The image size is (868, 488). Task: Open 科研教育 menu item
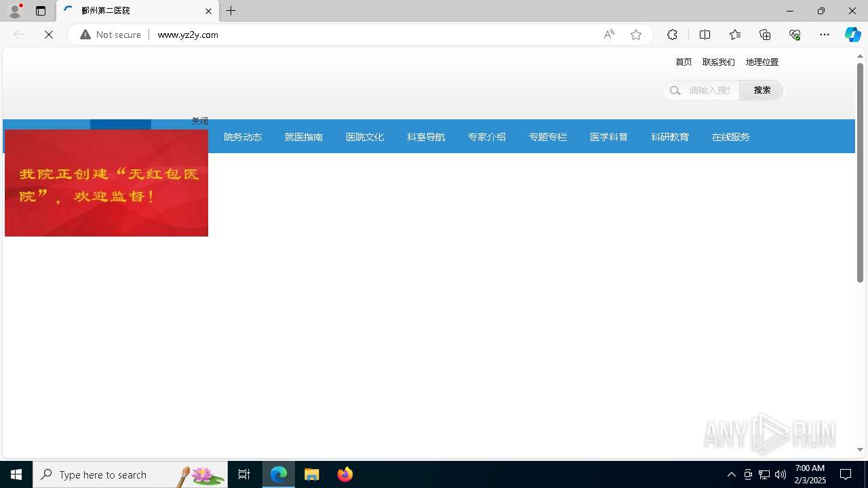click(x=670, y=137)
